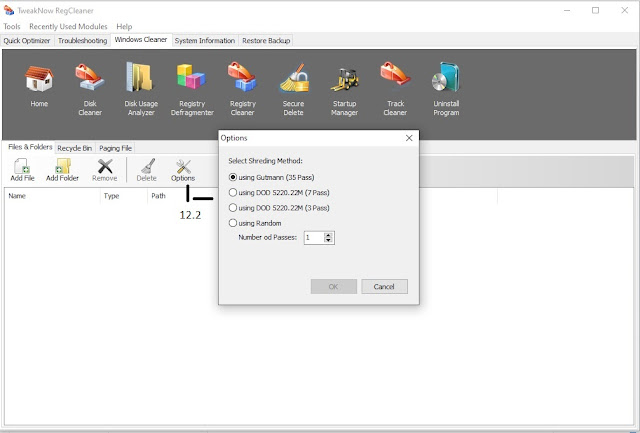Click the Options tools icon
The height and width of the screenshot is (433, 640).
click(x=183, y=170)
